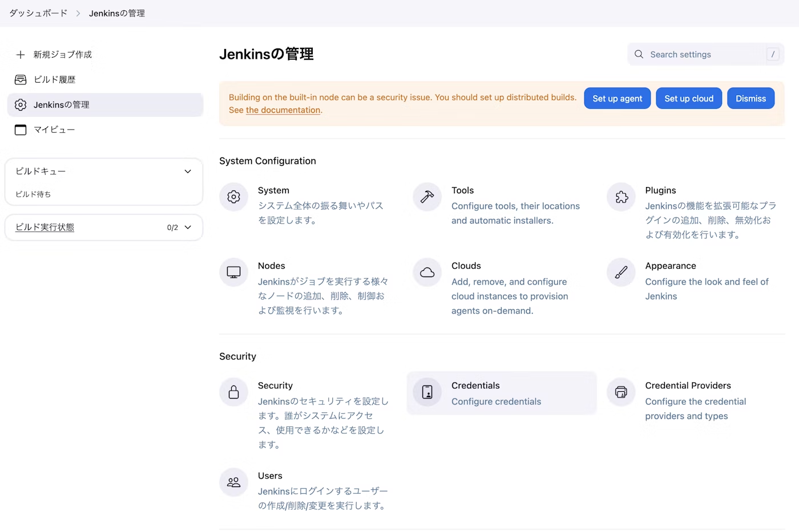
Task: Click the 0/2 executor count
Action: 172,228
